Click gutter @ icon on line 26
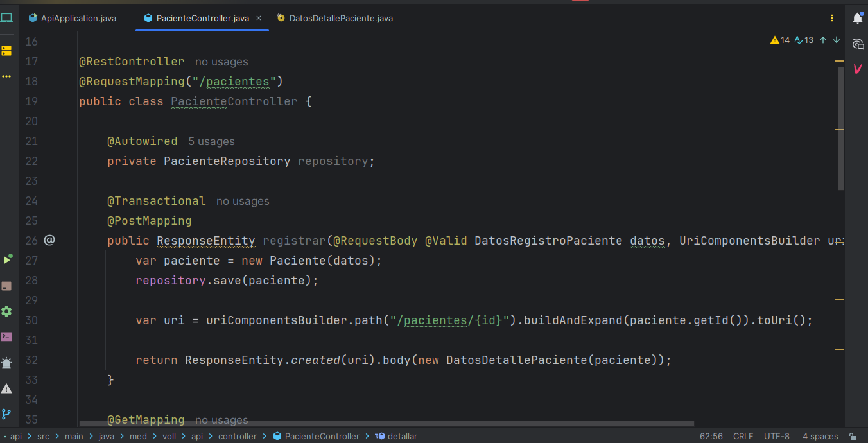The width and height of the screenshot is (868, 443). click(x=49, y=240)
